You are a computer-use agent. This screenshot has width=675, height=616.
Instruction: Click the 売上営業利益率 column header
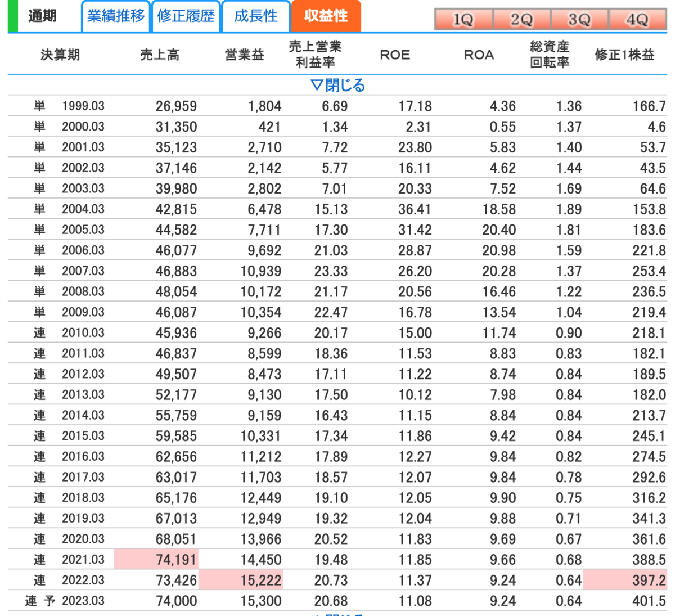(x=315, y=55)
